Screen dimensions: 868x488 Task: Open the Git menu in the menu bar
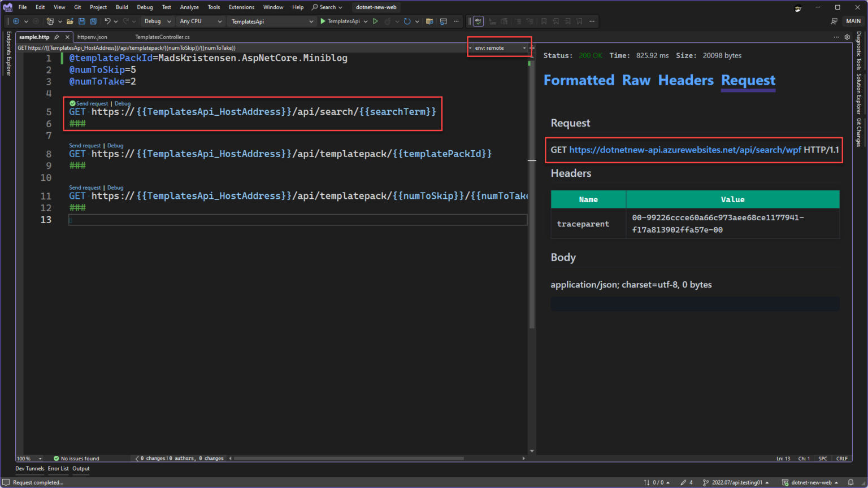pyautogui.click(x=77, y=7)
